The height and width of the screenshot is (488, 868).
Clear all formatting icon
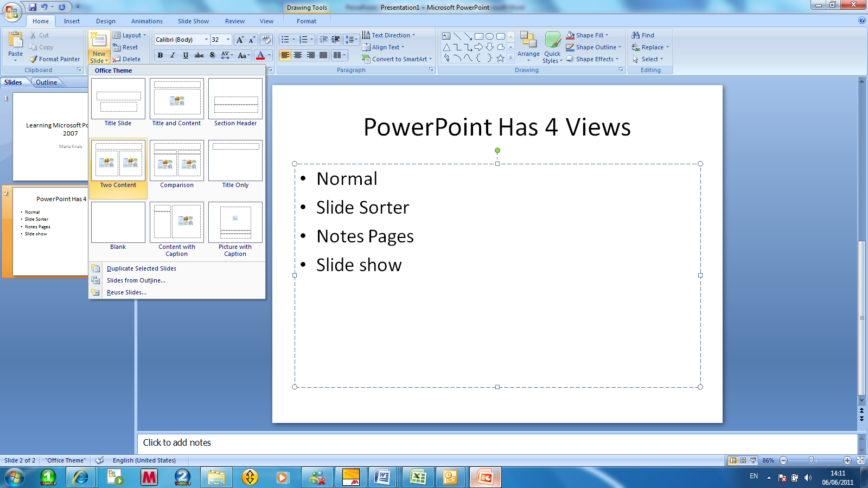coord(266,40)
